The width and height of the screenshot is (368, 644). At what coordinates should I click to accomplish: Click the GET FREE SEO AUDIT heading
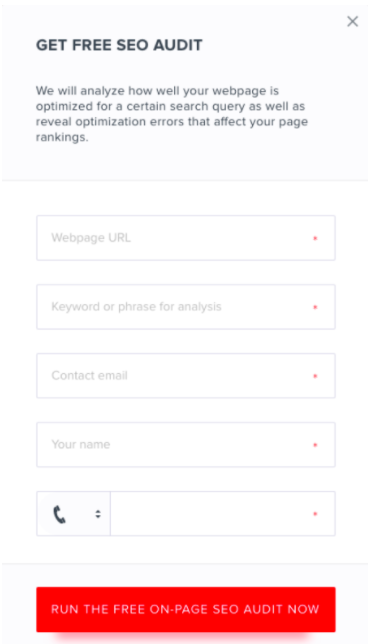(x=119, y=45)
